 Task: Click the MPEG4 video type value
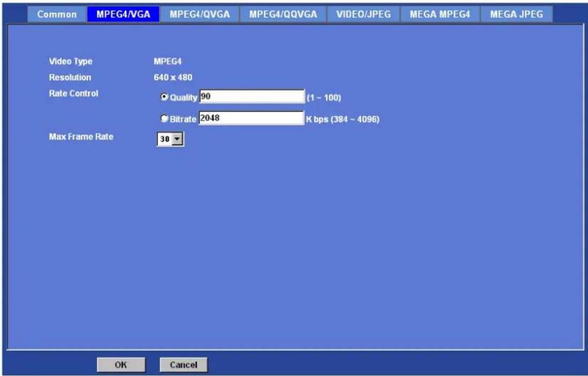pyautogui.click(x=168, y=61)
